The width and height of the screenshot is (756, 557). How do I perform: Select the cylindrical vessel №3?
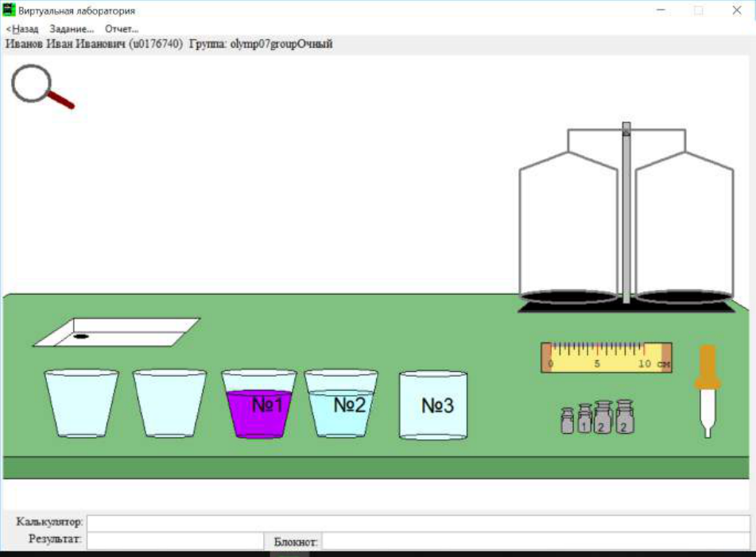pyautogui.click(x=433, y=405)
